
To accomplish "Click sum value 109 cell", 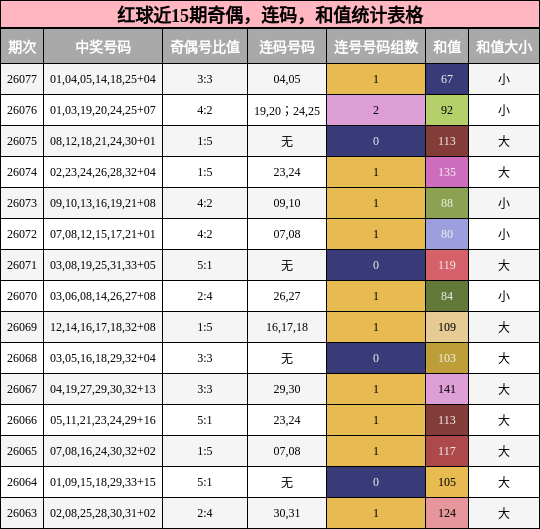I will click(x=447, y=327).
